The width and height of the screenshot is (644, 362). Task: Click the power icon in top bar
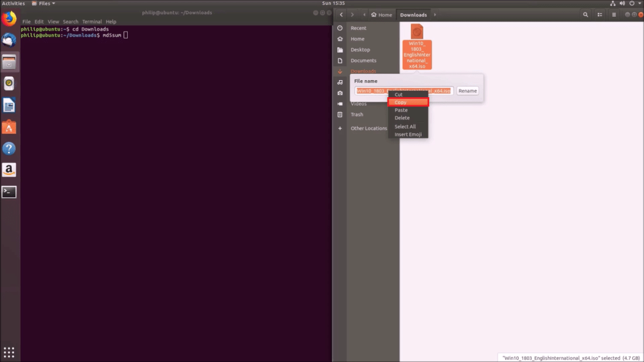[x=632, y=4]
